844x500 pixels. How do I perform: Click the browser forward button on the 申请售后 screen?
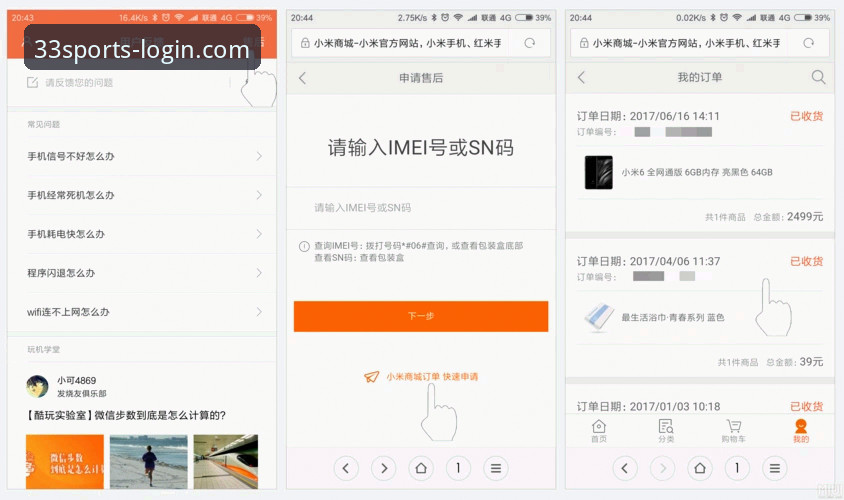point(384,468)
